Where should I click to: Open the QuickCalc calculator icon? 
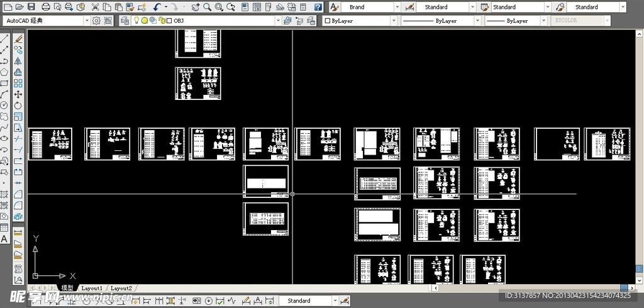click(303, 7)
